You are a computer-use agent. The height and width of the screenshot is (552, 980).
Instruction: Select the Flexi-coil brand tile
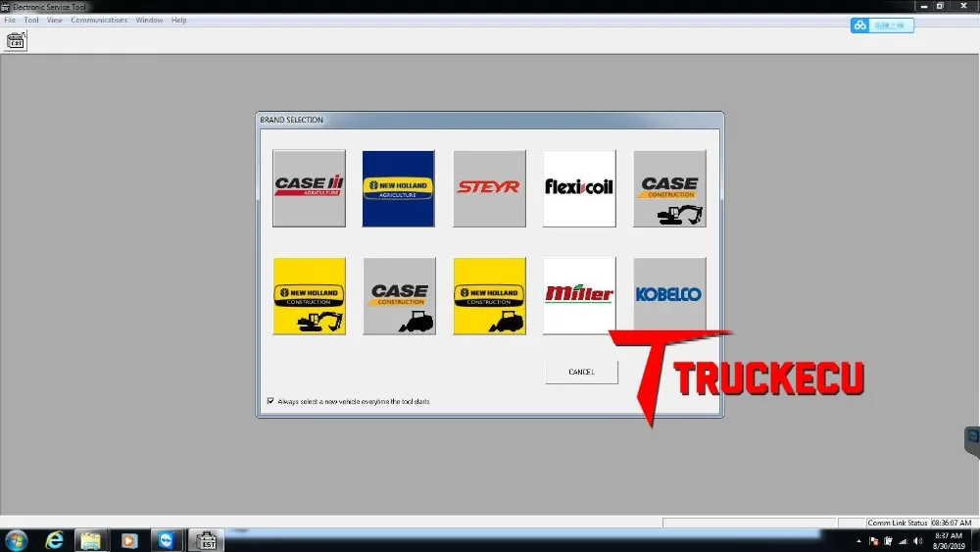point(579,188)
